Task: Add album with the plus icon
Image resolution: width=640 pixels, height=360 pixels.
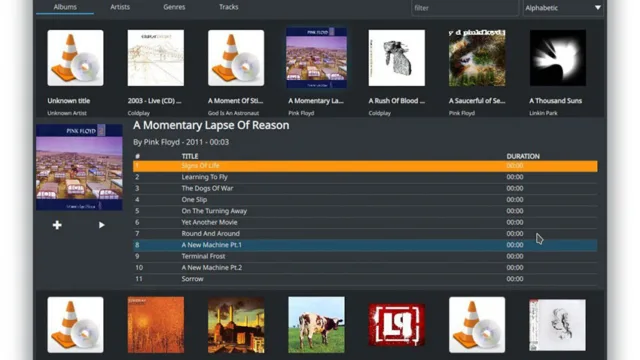Action: 57,225
